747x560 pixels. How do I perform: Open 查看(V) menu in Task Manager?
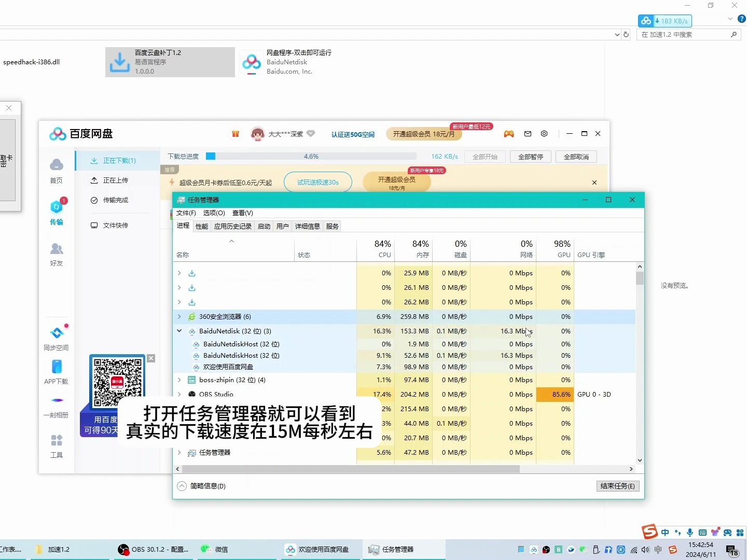coord(242,213)
